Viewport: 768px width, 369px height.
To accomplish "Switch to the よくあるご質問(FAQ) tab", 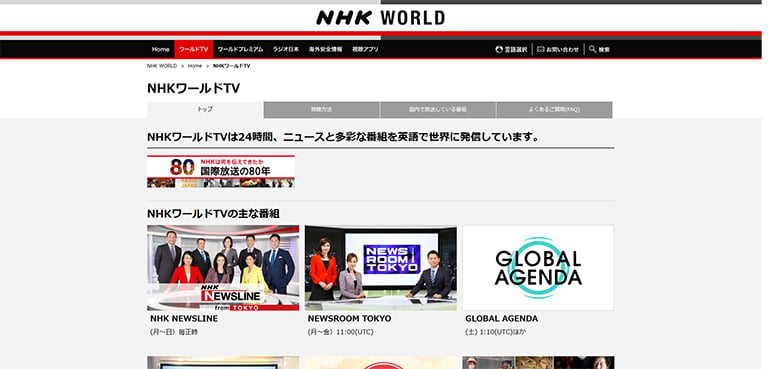I will click(x=554, y=110).
